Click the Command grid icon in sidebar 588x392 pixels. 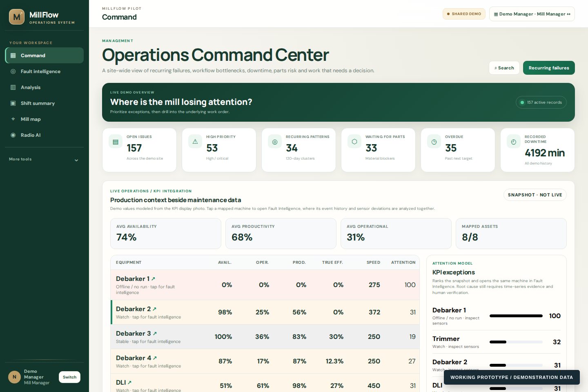tap(13, 56)
